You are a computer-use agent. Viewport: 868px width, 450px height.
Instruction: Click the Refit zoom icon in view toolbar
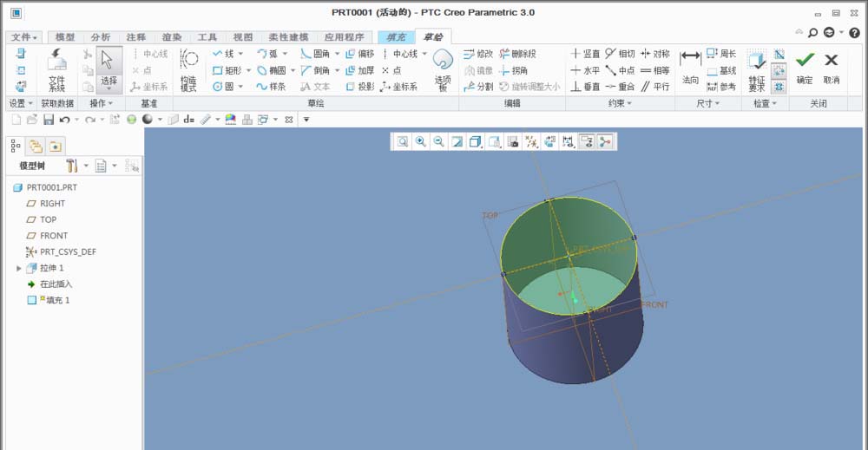click(403, 142)
